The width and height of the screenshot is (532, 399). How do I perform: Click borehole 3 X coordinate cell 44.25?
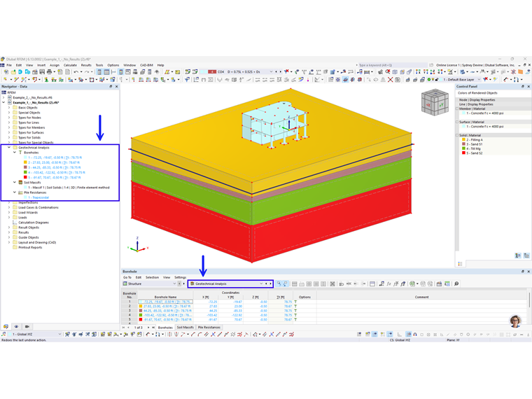tap(206, 310)
